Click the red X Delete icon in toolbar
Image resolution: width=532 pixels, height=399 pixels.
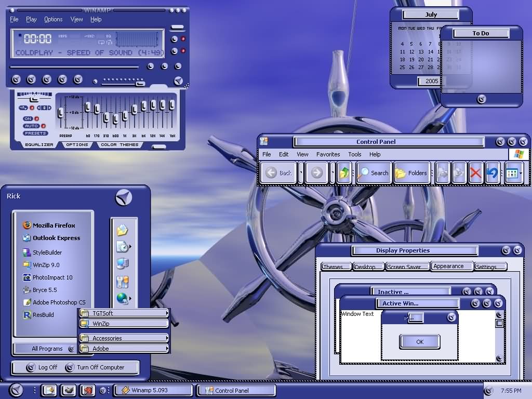[476, 173]
